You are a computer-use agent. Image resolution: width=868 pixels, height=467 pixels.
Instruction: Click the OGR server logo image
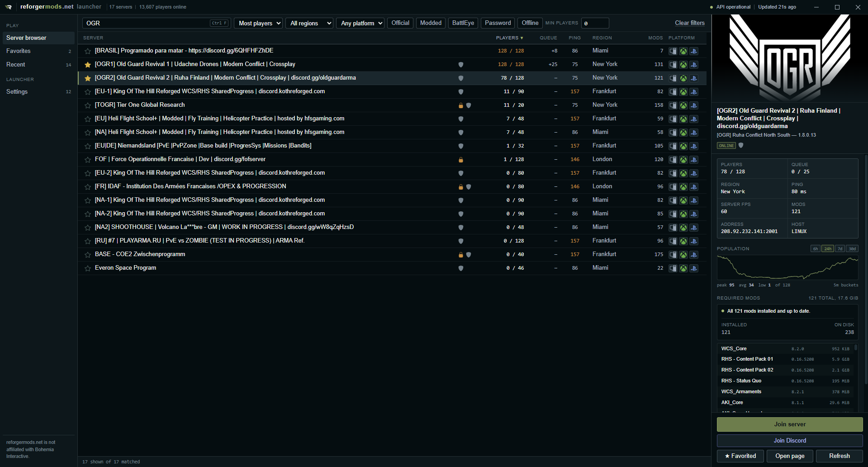[x=790, y=58]
